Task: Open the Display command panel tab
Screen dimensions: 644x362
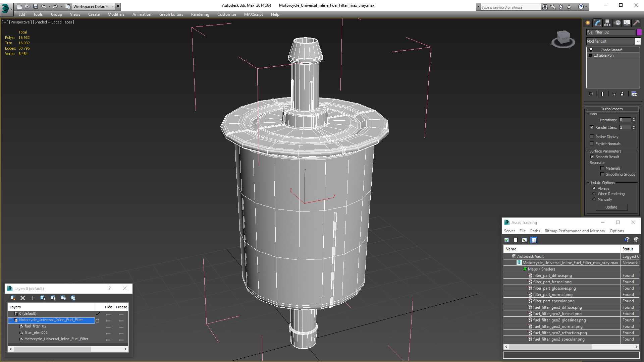Action: 627,23
